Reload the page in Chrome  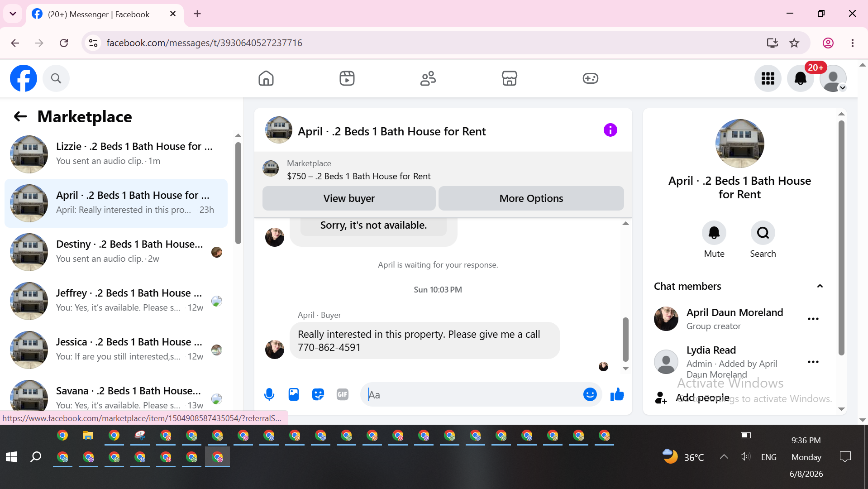point(64,43)
